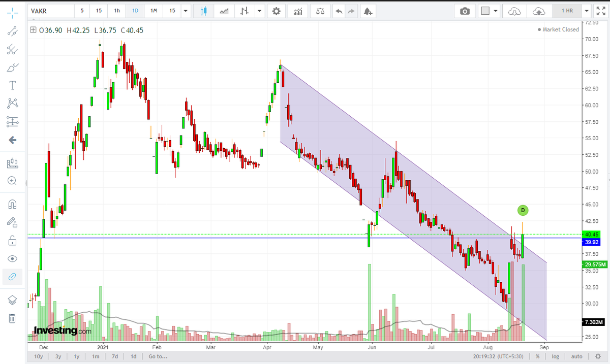Open the compare symbols scale icon
Screen dimensions: 610x364
[x=320, y=11]
